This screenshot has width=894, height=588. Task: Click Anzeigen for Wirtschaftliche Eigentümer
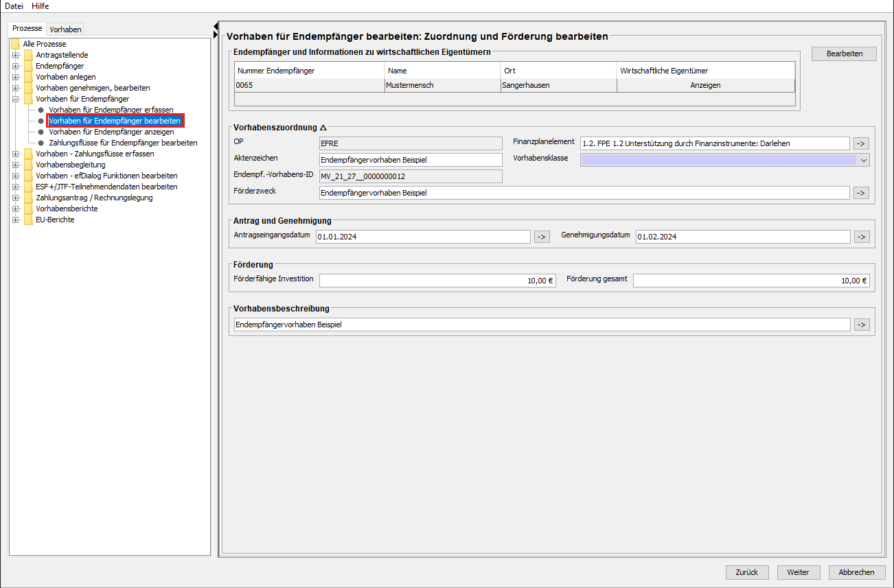[705, 86]
